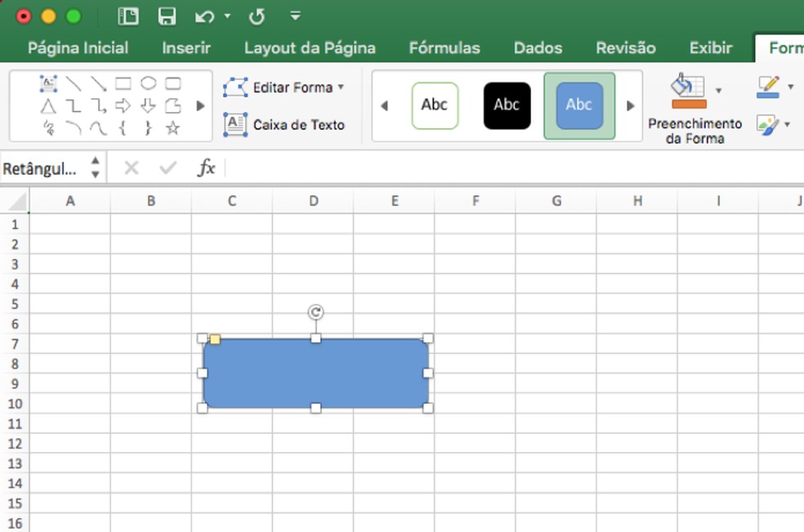
Task: Click the Caixa de Texto label
Action: coord(299,125)
